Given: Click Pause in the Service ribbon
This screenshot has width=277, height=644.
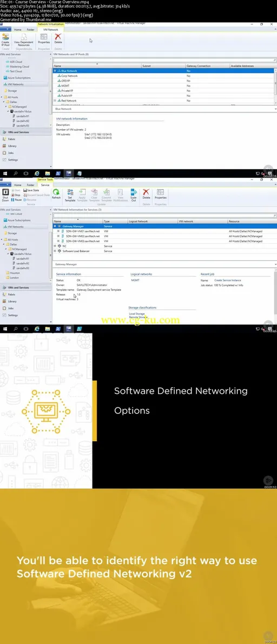Looking at the screenshot, I should click(17, 199).
